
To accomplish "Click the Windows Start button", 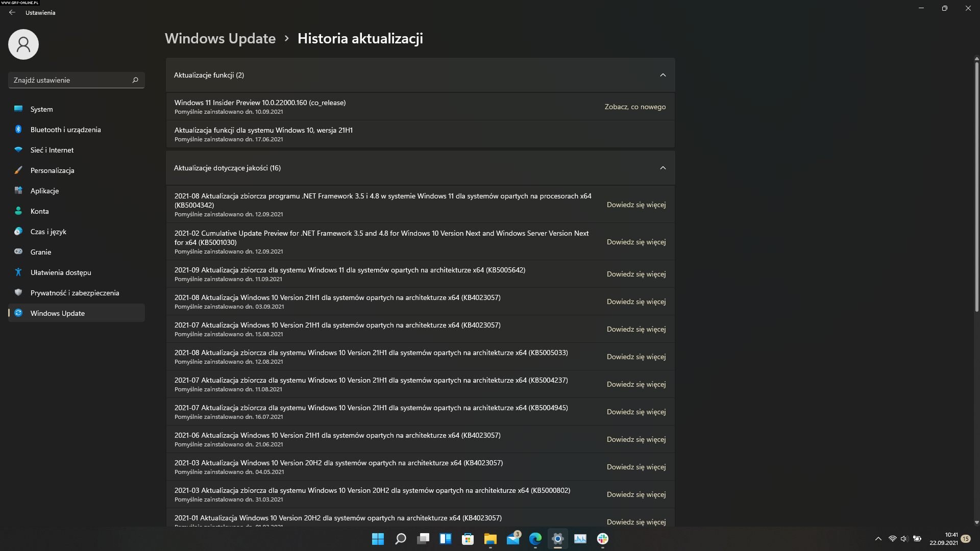I will pos(378,539).
